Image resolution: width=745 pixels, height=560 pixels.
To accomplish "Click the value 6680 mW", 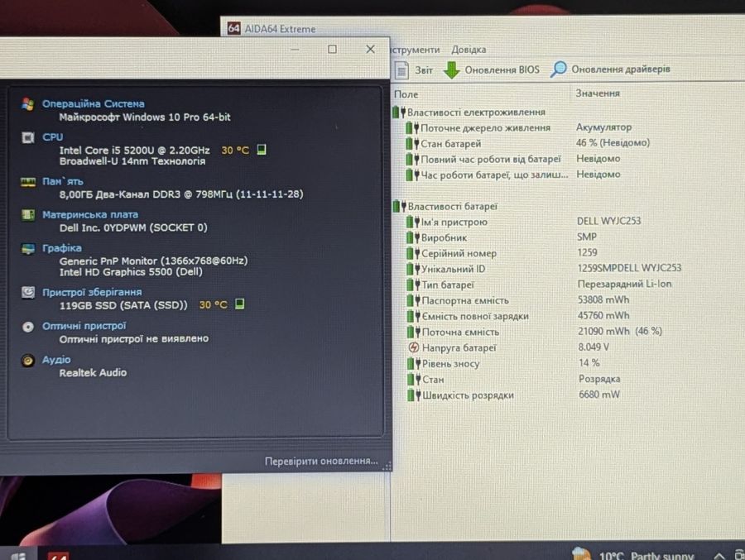I will click(x=599, y=395).
